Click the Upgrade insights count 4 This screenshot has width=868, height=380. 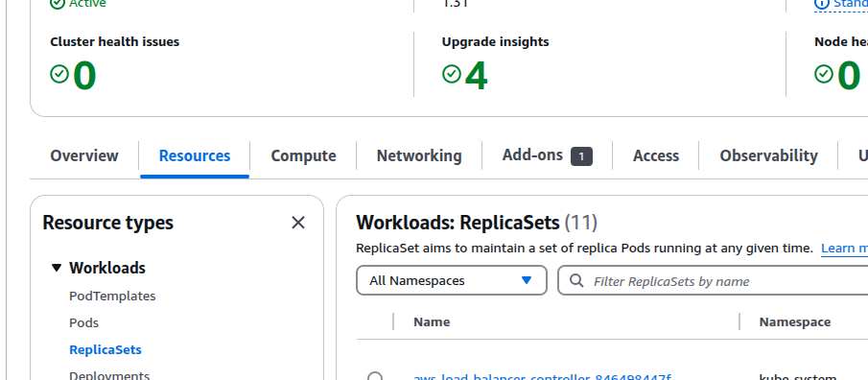pos(476,76)
